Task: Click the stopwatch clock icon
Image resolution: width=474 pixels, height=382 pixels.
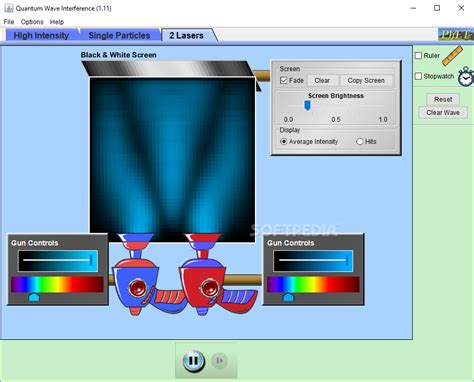Action: pos(466,77)
